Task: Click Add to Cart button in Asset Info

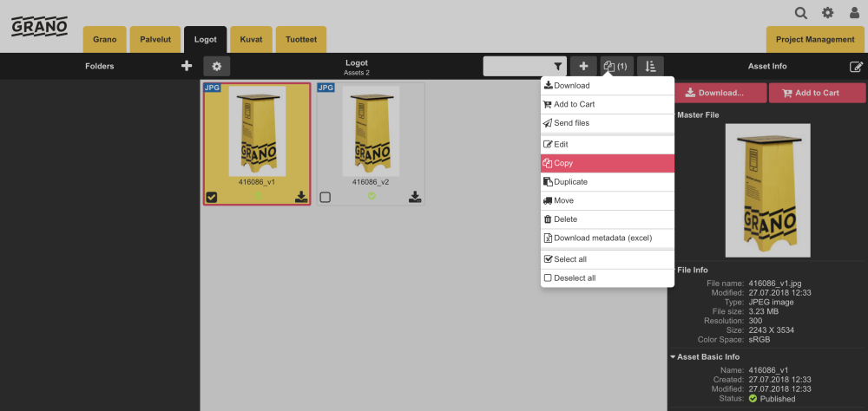Action: [x=817, y=93]
